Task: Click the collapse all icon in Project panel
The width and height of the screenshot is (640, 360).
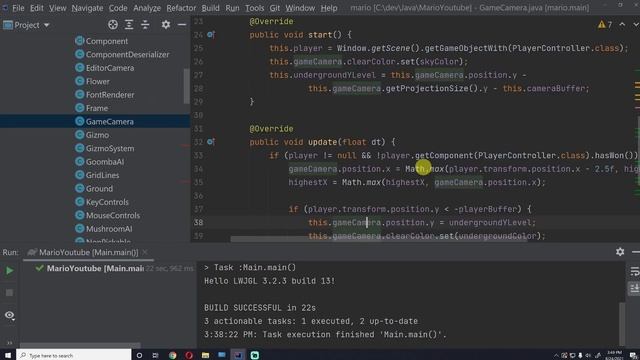Action: click(x=145, y=25)
